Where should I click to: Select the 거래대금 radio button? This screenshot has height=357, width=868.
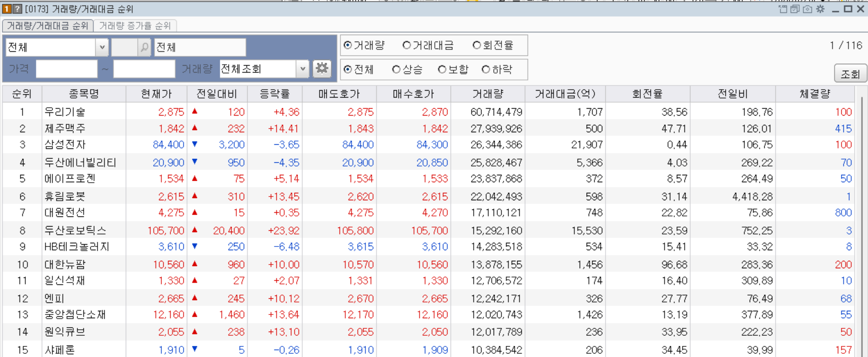[428, 45]
